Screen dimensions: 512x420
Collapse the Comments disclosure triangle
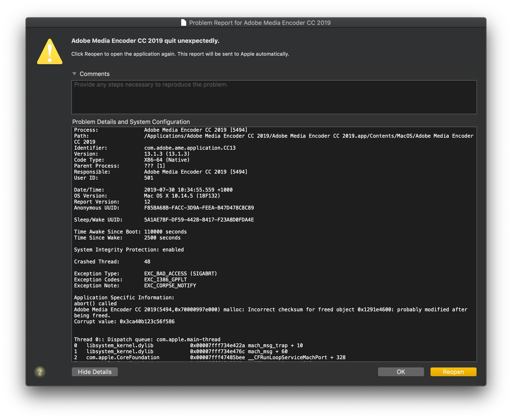tap(74, 74)
